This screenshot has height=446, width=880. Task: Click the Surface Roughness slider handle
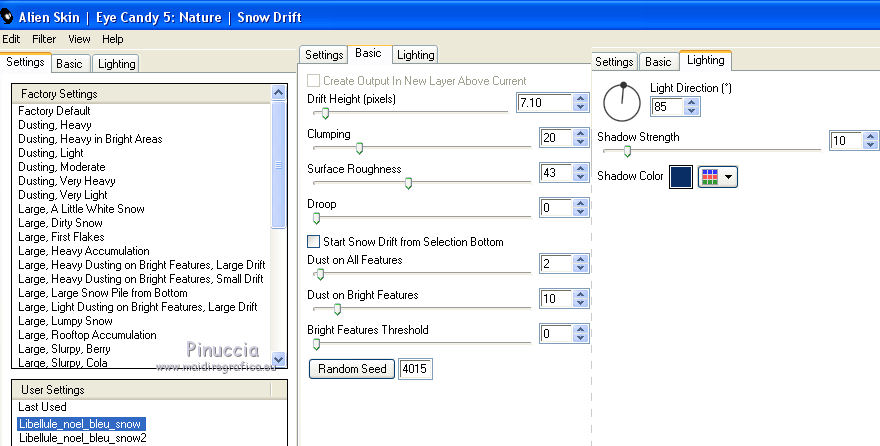pyautogui.click(x=409, y=183)
